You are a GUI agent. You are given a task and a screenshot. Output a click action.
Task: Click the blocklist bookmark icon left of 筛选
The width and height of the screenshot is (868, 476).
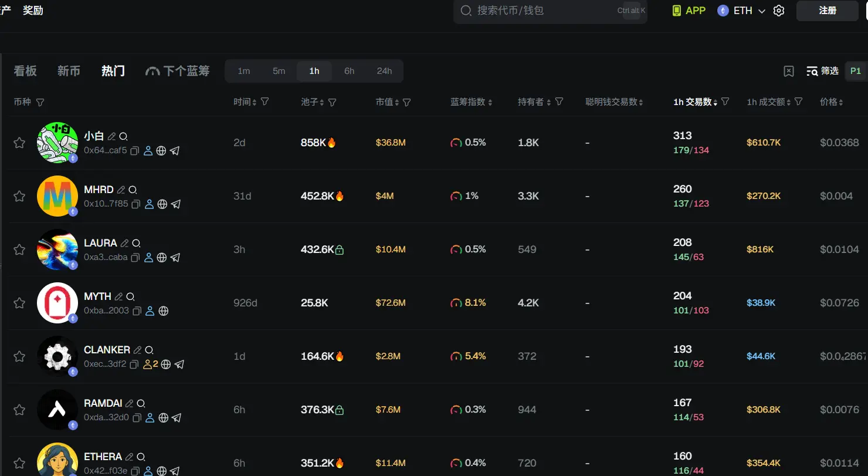[789, 71]
